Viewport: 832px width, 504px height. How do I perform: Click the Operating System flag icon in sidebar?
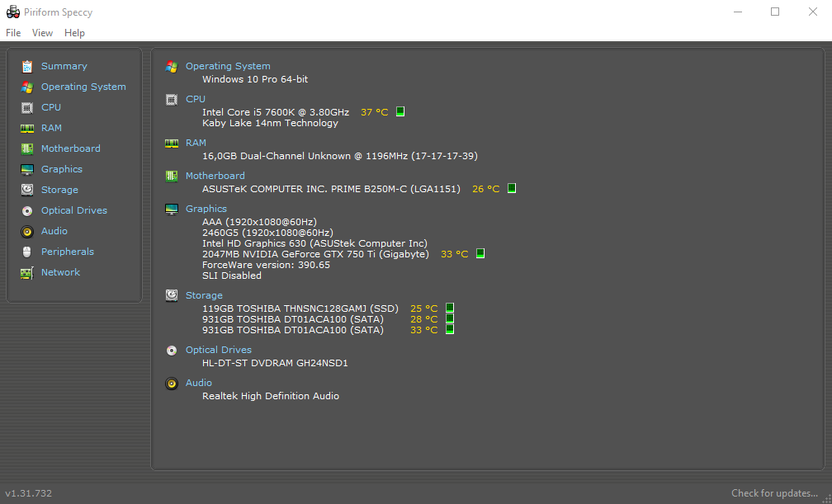pos(27,87)
